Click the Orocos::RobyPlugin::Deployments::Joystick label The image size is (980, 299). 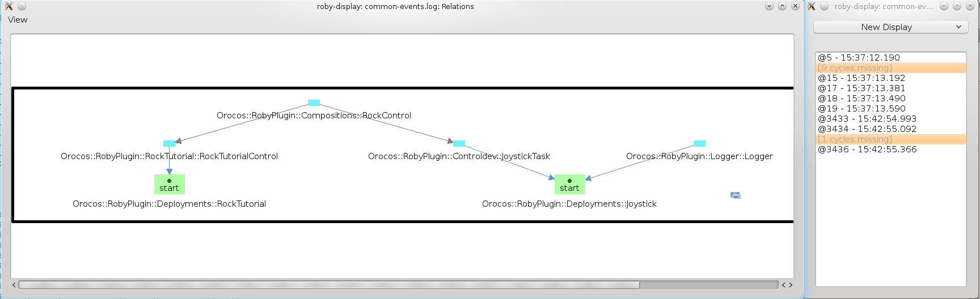pyautogui.click(x=569, y=204)
